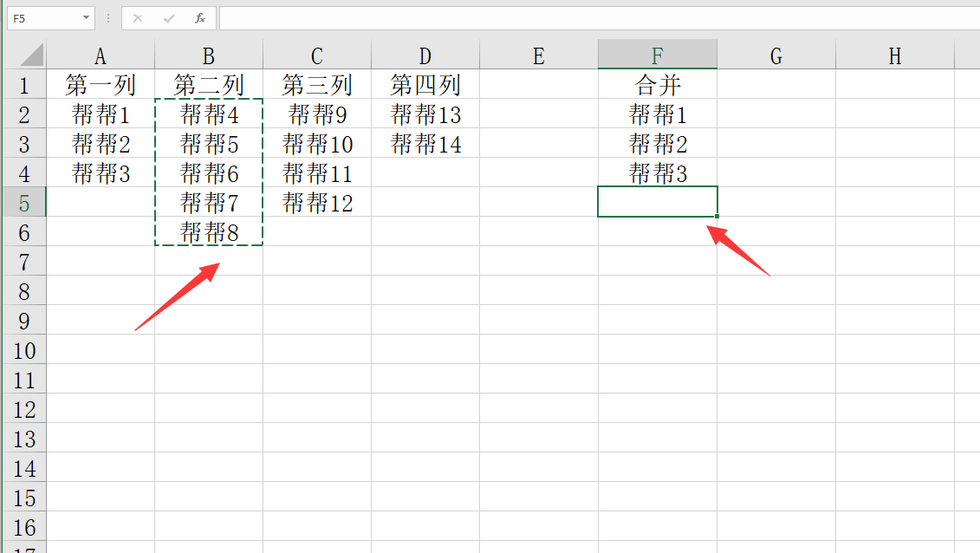This screenshot has height=553, width=980.
Task: Click cell A4 with 帮帮3
Action: (100, 172)
